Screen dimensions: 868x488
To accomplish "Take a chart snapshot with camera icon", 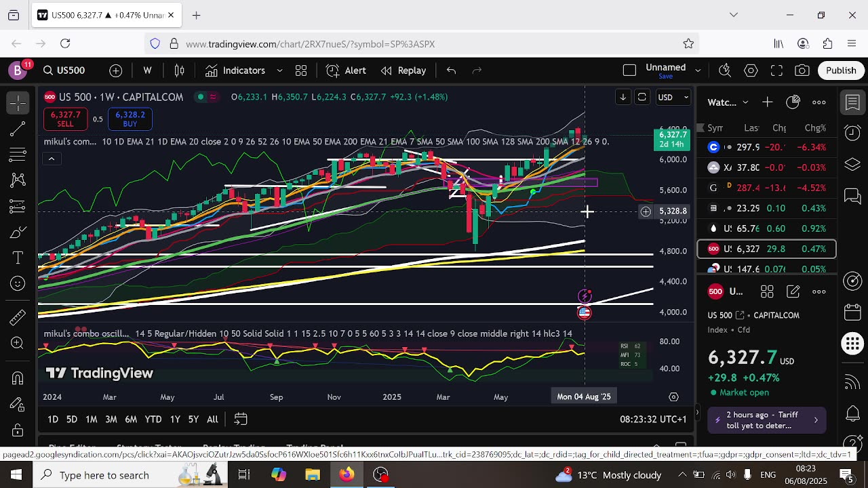I will [x=802, y=70].
